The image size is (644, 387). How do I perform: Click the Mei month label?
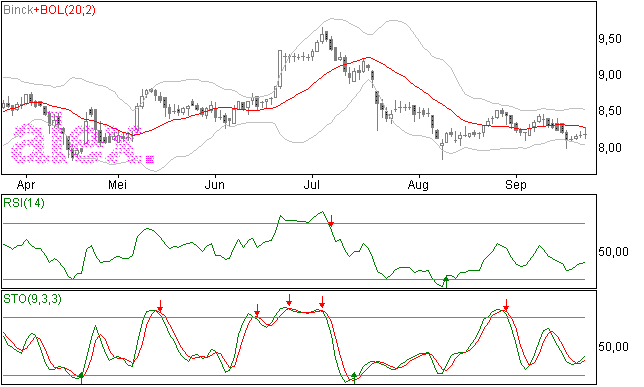coord(117,185)
